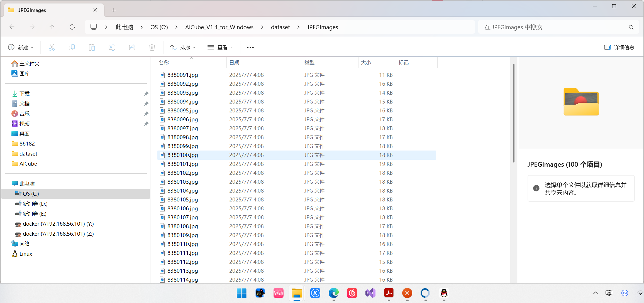Click the search magnifier icon

pyautogui.click(x=631, y=27)
